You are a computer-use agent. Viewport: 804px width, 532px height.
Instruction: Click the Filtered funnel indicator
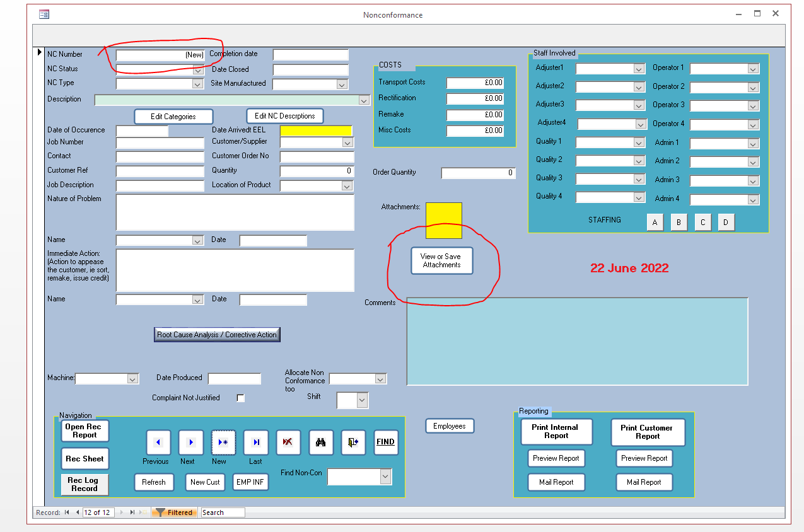175,512
